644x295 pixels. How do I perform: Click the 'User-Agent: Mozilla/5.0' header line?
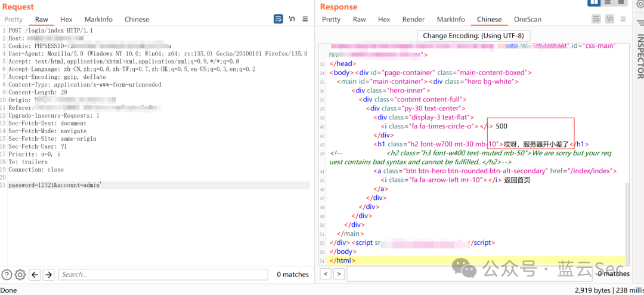pyautogui.click(x=157, y=54)
